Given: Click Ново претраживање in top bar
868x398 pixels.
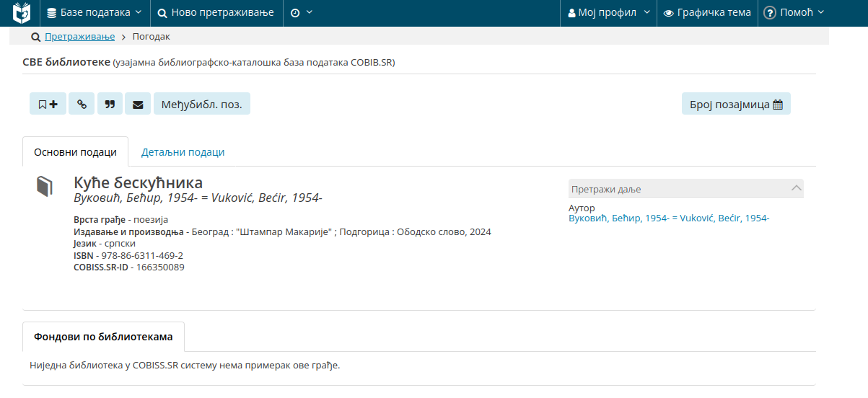Looking at the screenshot, I should click(x=216, y=13).
